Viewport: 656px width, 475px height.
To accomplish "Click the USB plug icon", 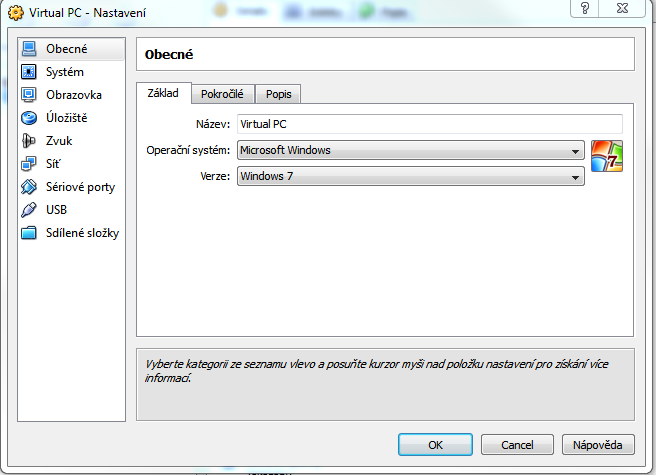I will tap(29, 210).
